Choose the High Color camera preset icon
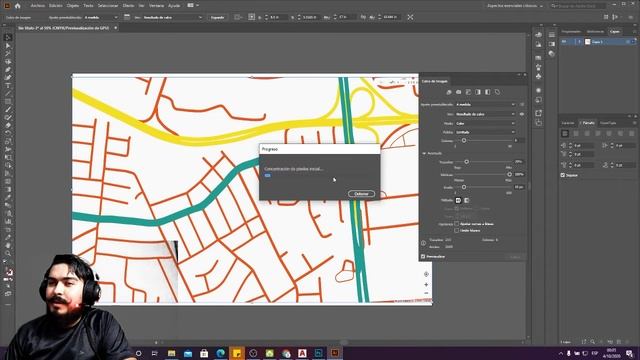 [459, 92]
